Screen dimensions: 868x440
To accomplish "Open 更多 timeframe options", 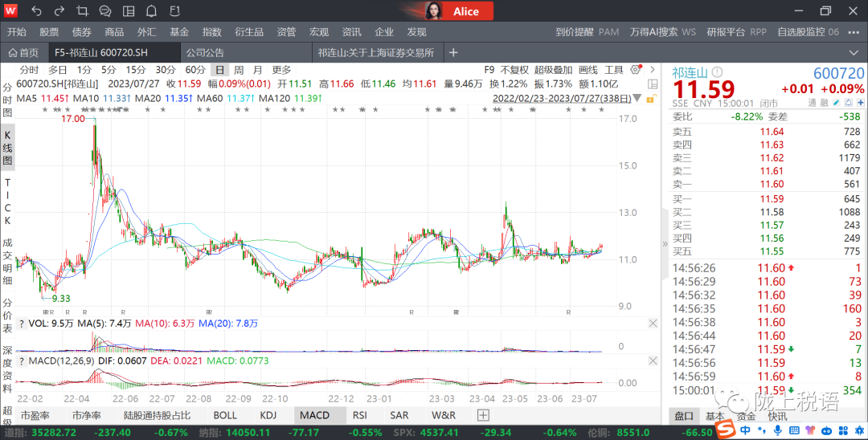I will click(x=281, y=70).
